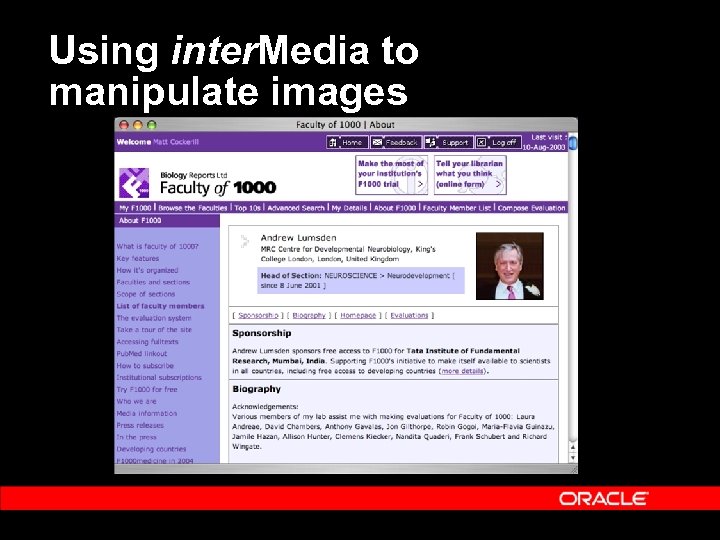
Task: Open the Feedback button
Action: point(396,142)
